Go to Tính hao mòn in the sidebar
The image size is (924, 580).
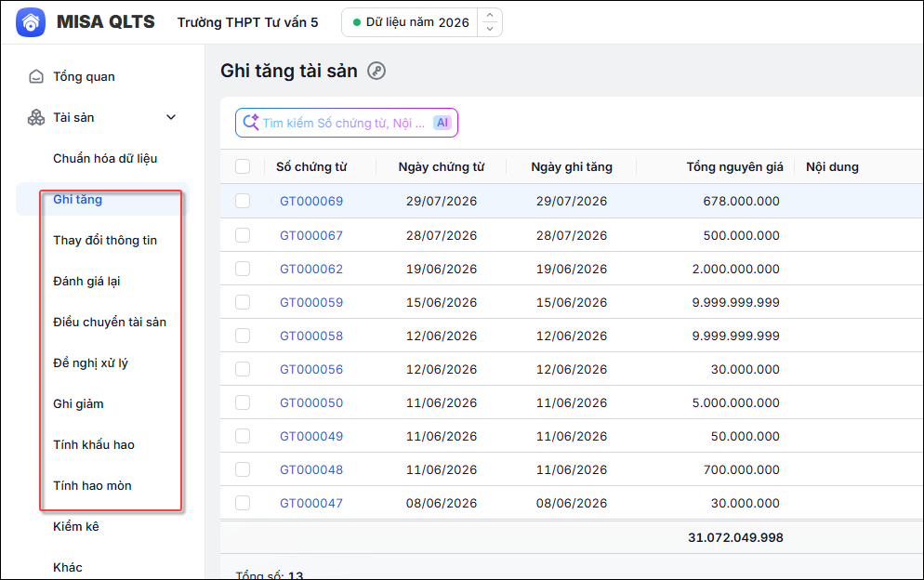click(x=93, y=486)
